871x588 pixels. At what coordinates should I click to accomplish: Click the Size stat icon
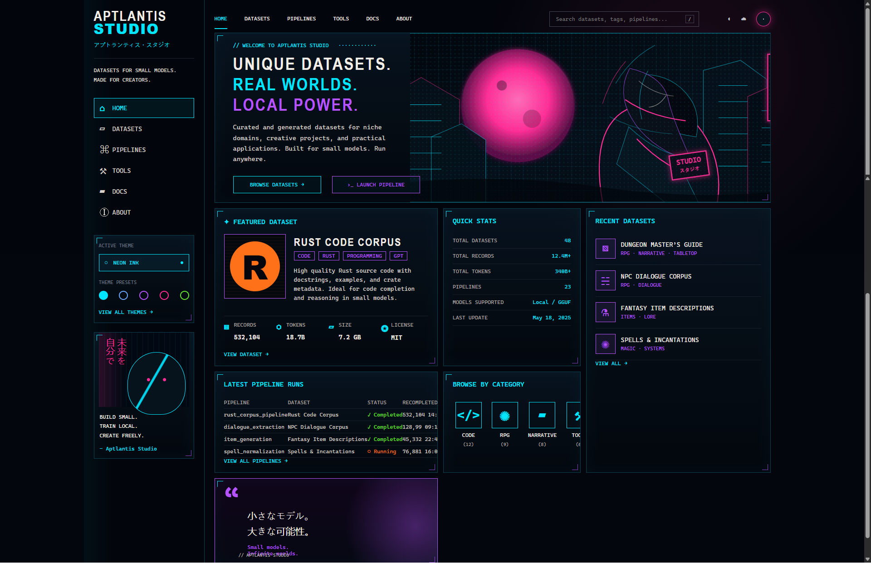[331, 327]
